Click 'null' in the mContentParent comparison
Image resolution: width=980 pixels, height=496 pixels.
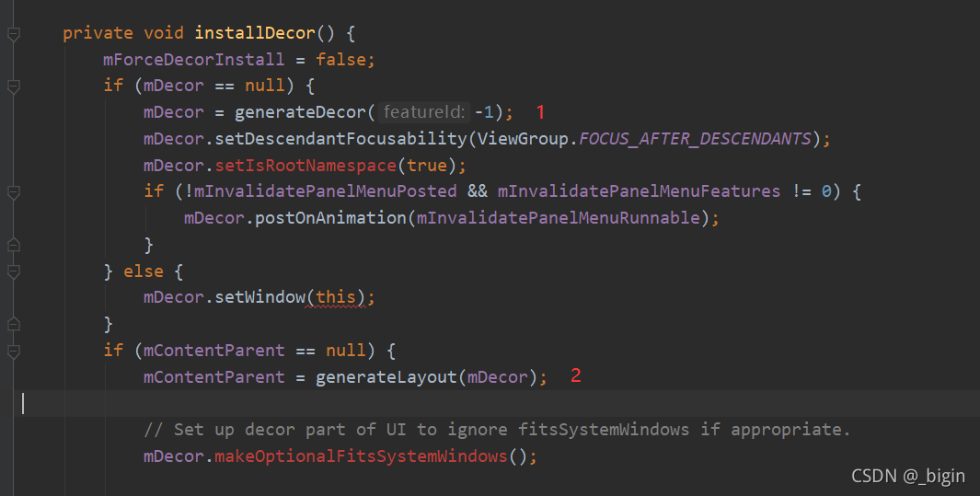point(346,351)
